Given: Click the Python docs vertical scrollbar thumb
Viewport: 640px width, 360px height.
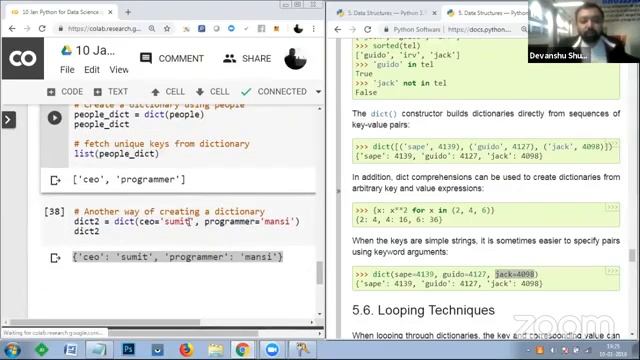Looking at the screenshot, I should tap(632, 256).
